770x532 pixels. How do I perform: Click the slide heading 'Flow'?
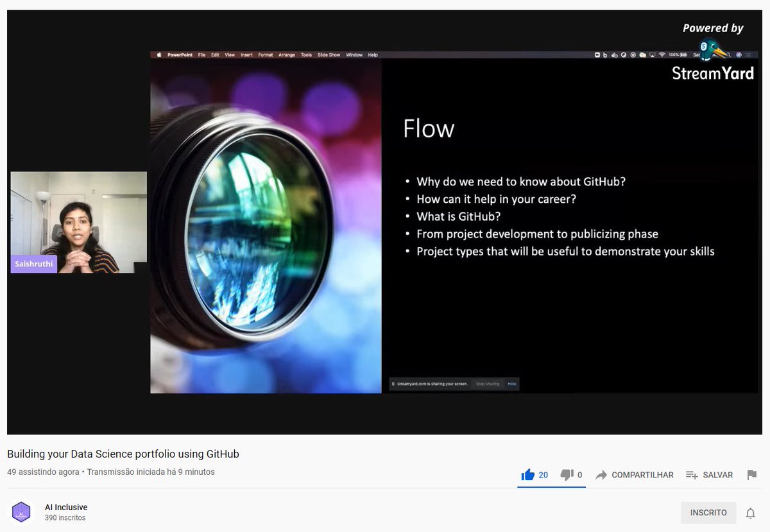point(429,129)
